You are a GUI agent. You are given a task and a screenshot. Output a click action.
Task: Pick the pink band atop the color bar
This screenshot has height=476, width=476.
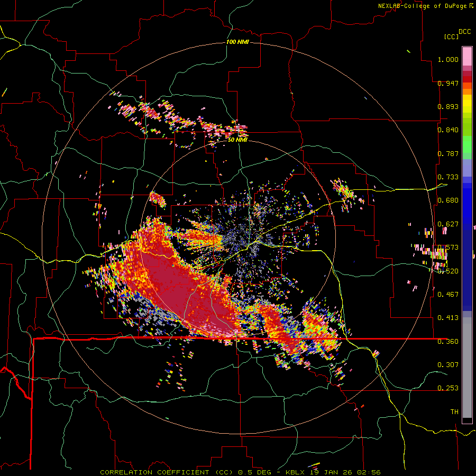(467, 56)
